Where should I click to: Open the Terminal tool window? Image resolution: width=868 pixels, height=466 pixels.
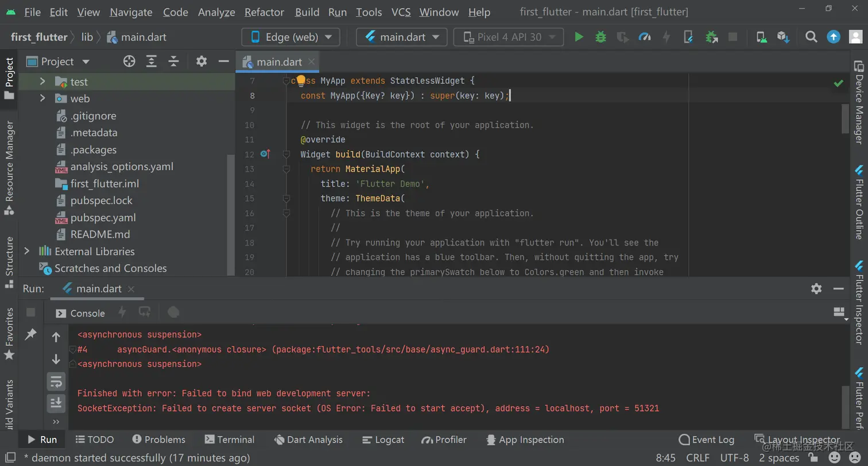(230, 440)
